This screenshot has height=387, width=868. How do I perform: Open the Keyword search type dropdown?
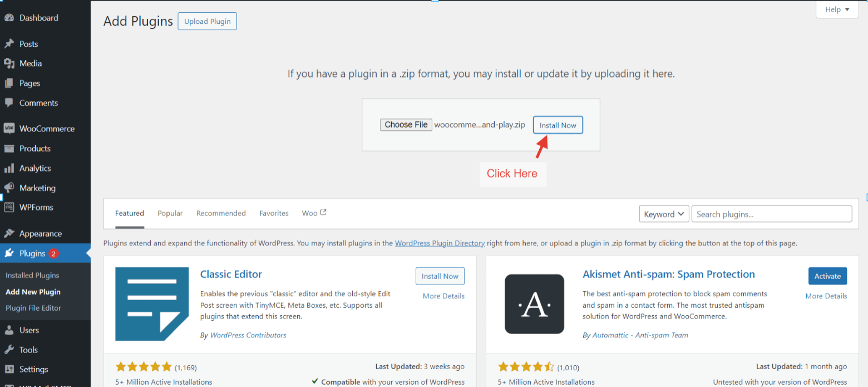[x=664, y=214]
